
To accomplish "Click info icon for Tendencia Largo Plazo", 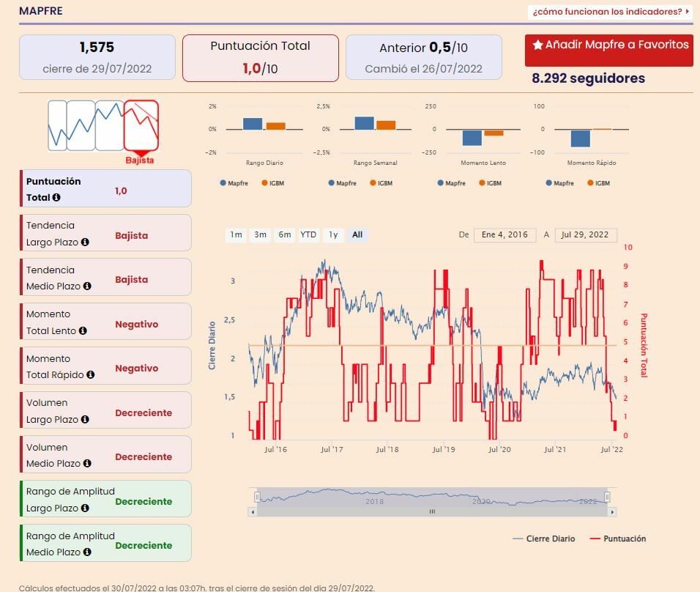I will pyautogui.click(x=85, y=242).
